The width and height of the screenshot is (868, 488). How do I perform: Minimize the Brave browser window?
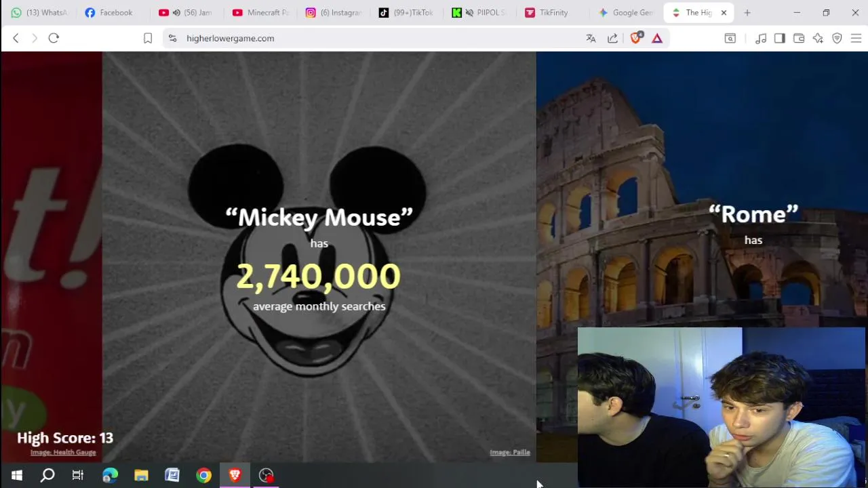[797, 13]
